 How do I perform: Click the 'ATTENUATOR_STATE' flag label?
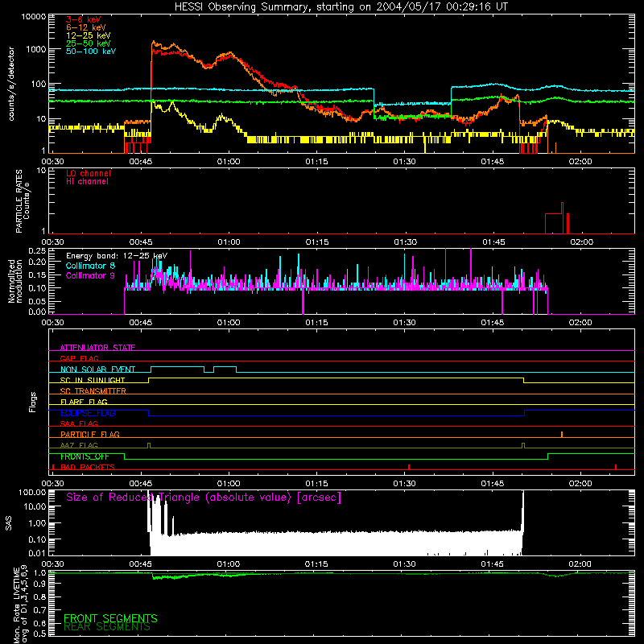click(x=97, y=348)
